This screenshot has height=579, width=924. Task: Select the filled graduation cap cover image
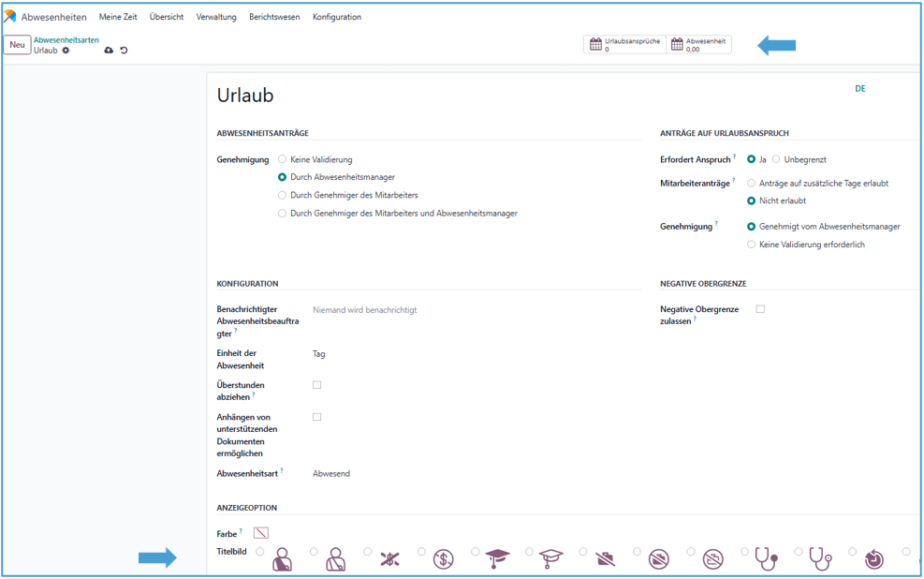point(497,559)
